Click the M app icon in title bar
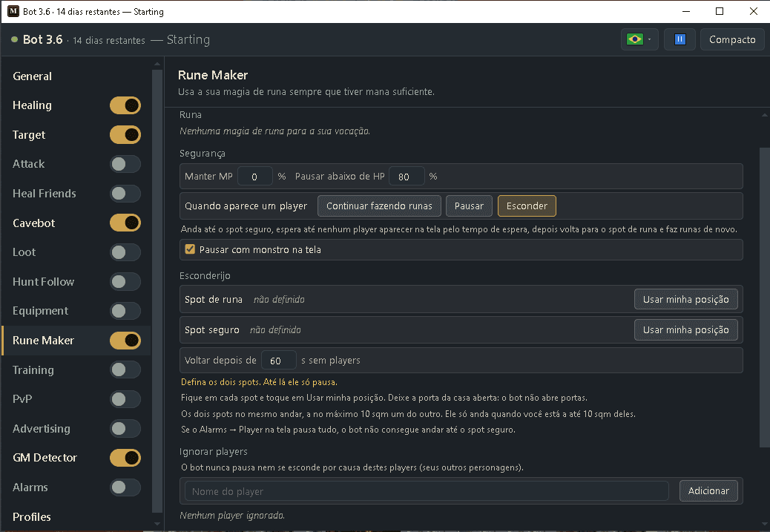Viewport: 770px width, 532px height. click(x=13, y=11)
